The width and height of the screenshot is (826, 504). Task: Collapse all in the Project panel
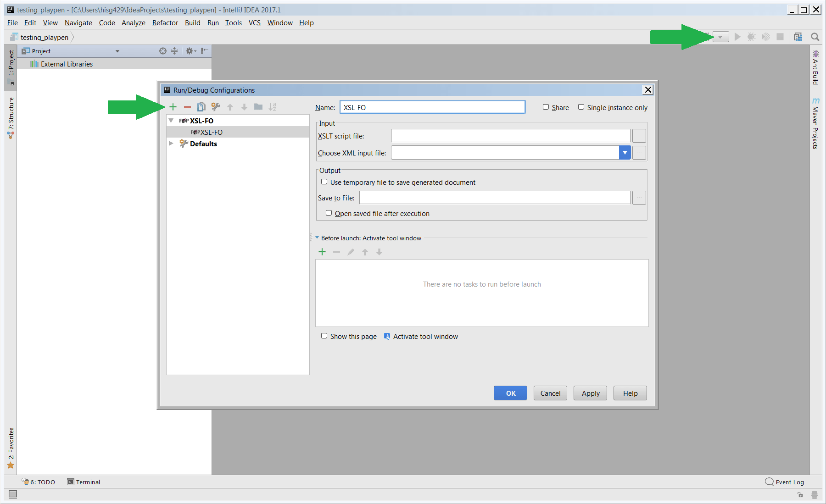coord(174,51)
